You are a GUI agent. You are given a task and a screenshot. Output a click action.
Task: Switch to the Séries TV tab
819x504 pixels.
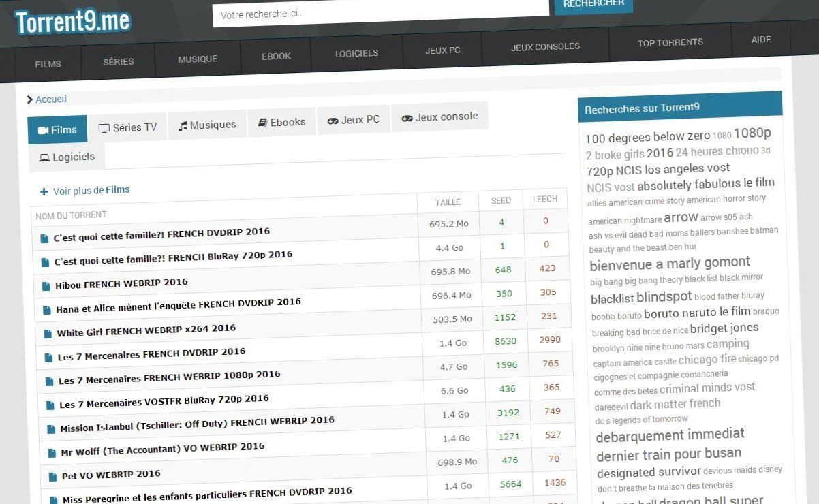click(127, 127)
